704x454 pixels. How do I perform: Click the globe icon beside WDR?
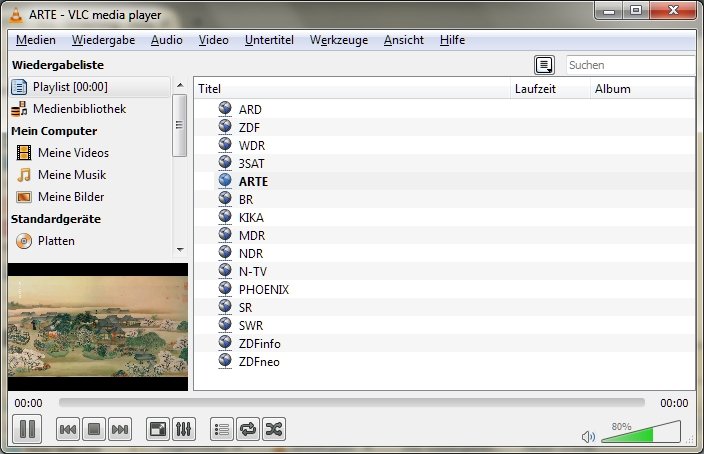coord(225,145)
